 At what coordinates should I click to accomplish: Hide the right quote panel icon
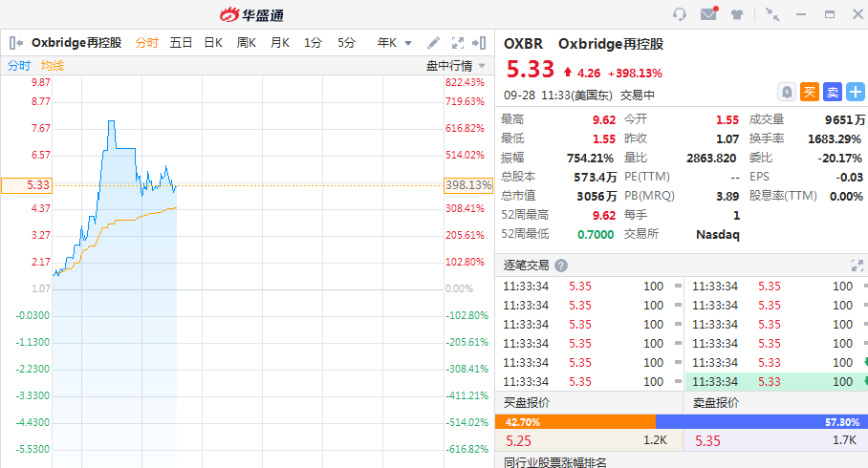coord(479,43)
